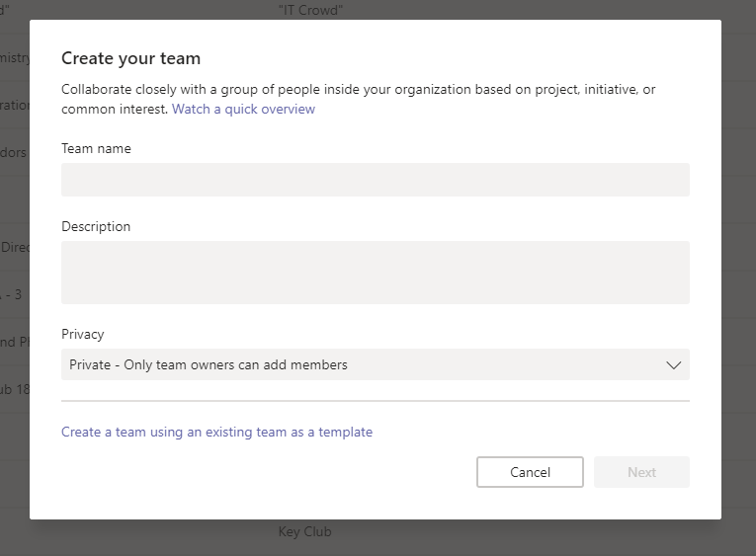Click inside the Team name field
The width and height of the screenshot is (756, 556).
(375, 180)
